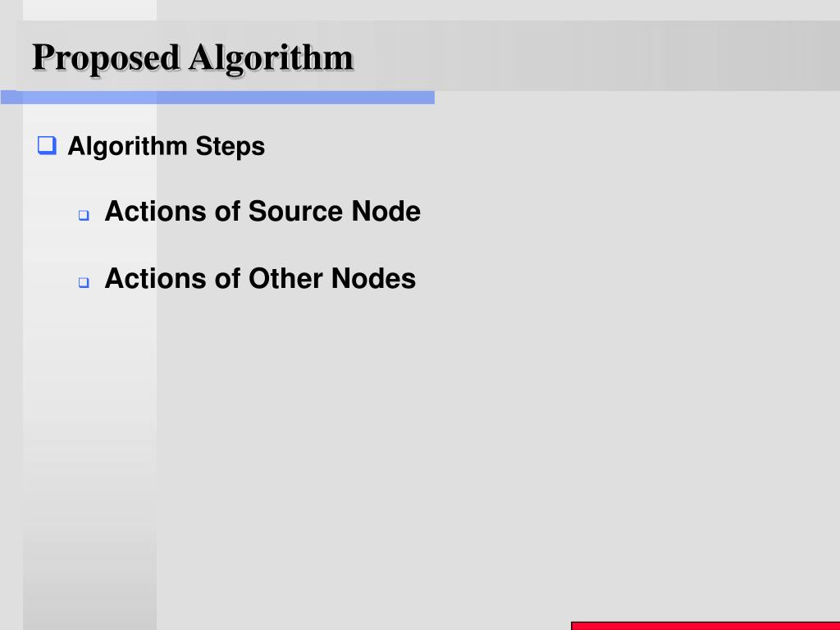Click the empty slide area right of the bullets
The height and width of the screenshot is (630, 840).
pyautogui.click(x=615, y=328)
